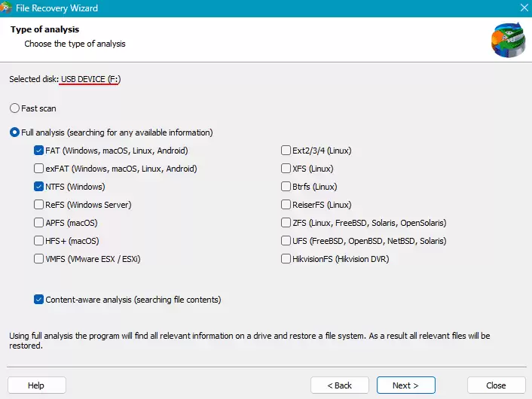Disable Content-aware analysis checkbox
The image size is (532, 399).
click(x=39, y=300)
